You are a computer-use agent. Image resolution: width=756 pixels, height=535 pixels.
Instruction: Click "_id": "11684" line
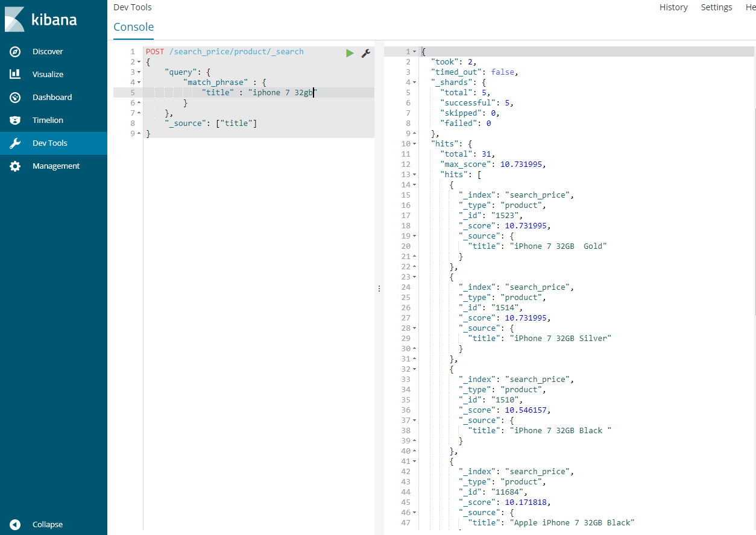point(494,492)
